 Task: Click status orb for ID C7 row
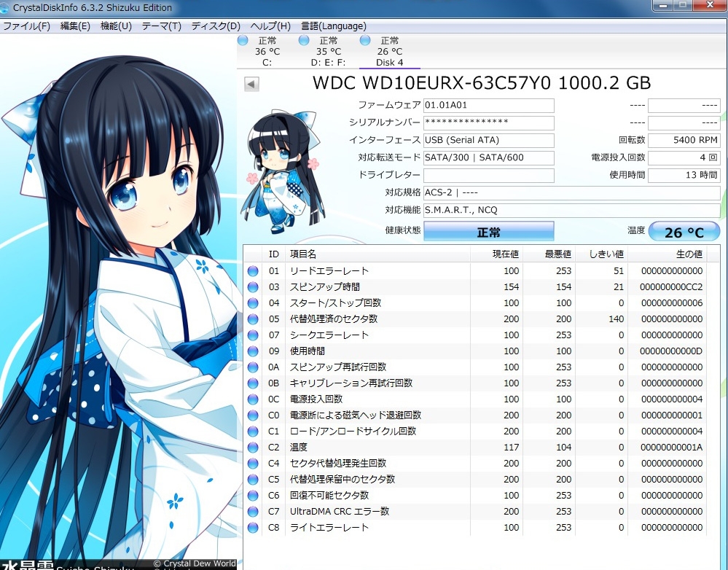[x=253, y=512]
